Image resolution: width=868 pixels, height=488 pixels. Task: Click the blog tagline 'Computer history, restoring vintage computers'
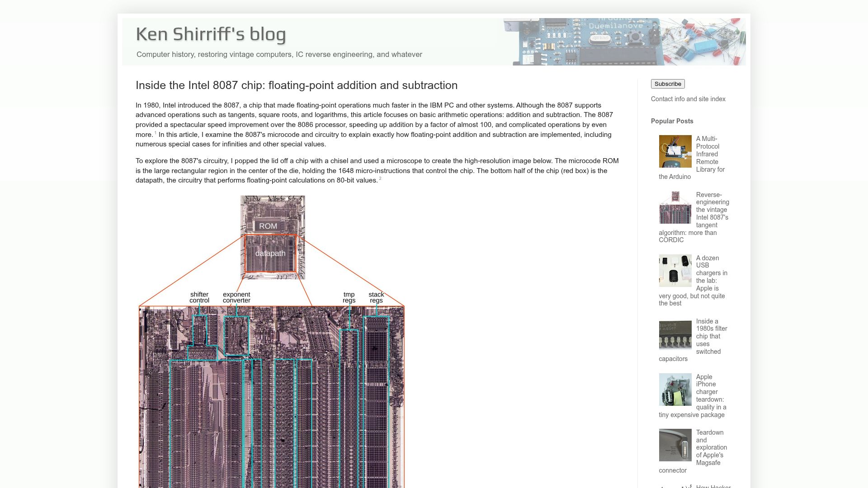(279, 55)
